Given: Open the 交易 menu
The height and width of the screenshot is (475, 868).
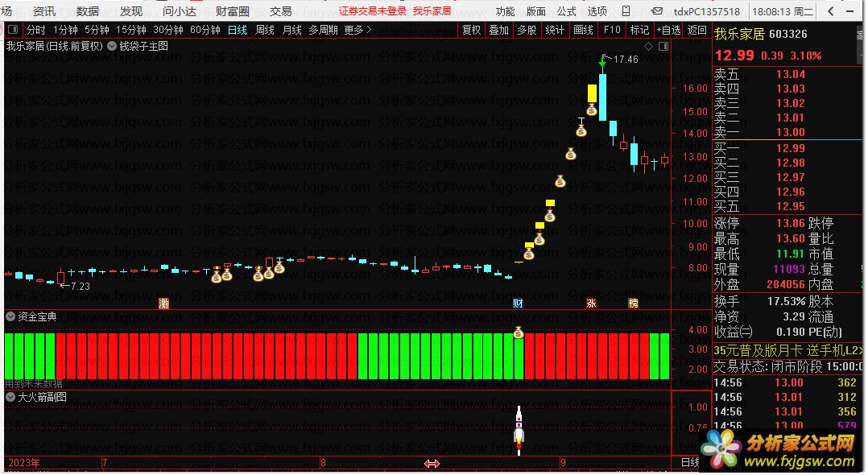Looking at the screenshot, I should point(281,11).
